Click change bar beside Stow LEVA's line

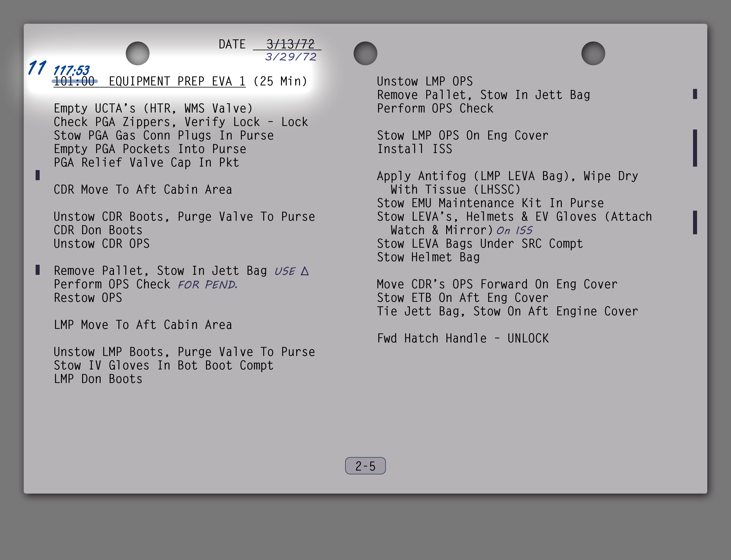695,222
